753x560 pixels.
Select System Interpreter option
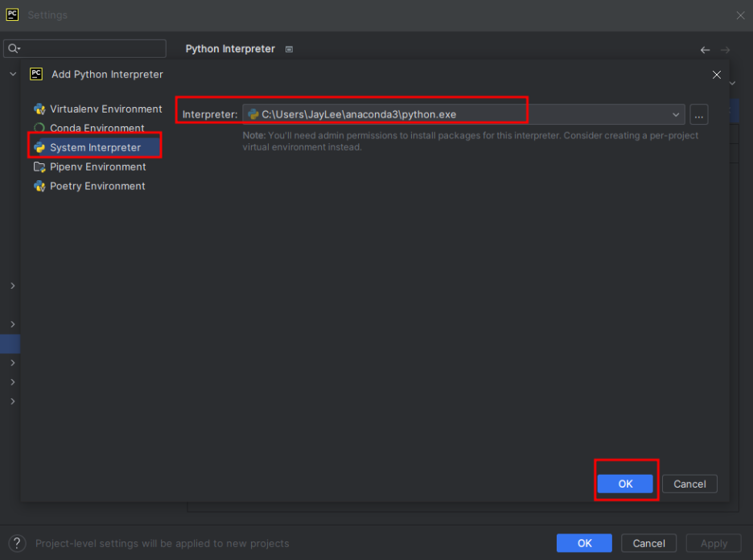click(95, 147)
